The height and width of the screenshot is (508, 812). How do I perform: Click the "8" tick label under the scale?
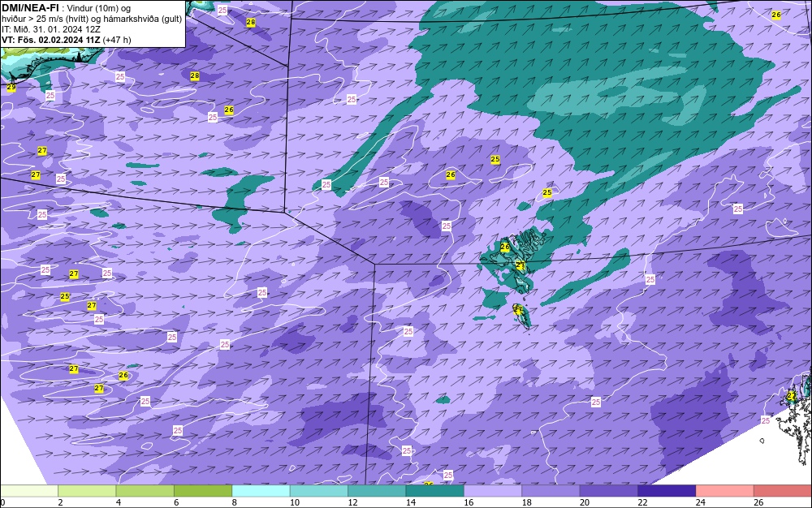[x=235, y=502]
